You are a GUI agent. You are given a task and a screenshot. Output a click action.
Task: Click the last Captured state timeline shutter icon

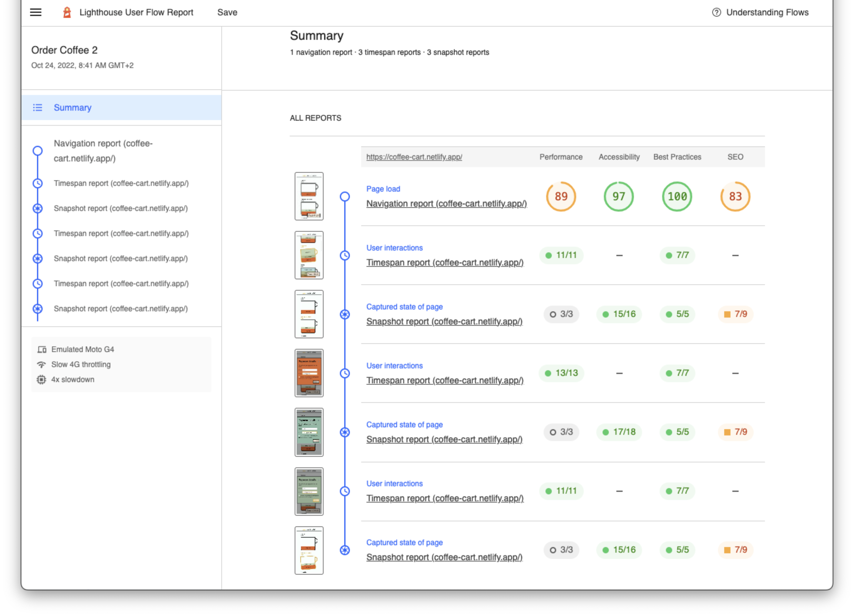[x=345, y=550]
